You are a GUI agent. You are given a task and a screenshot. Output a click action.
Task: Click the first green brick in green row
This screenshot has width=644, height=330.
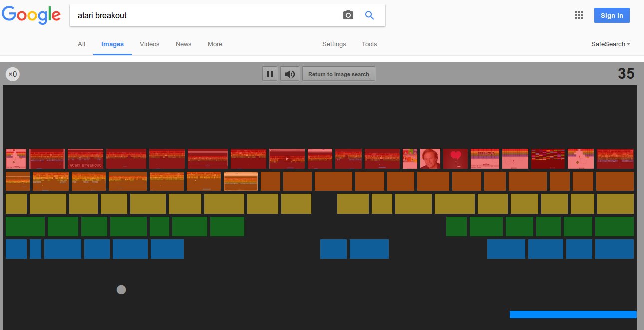point(25,226)
